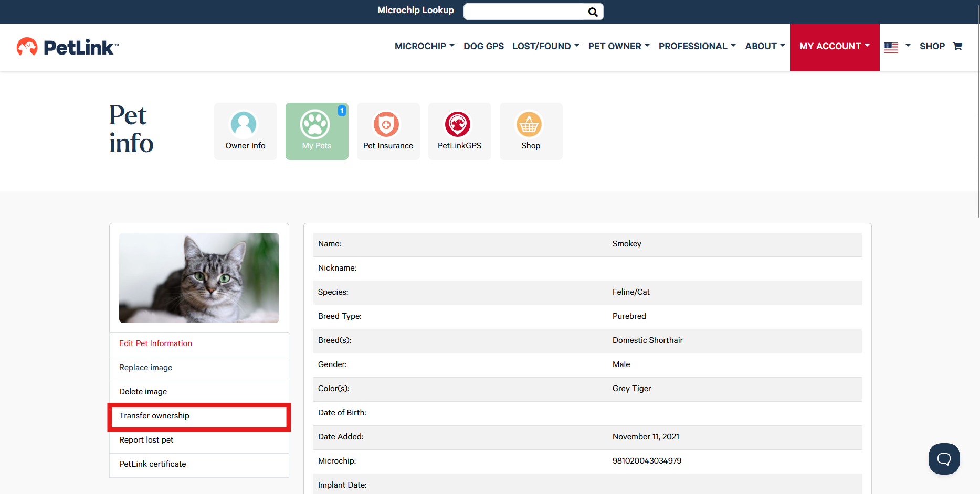Open the SHOP link in navigation

[932, 46]
